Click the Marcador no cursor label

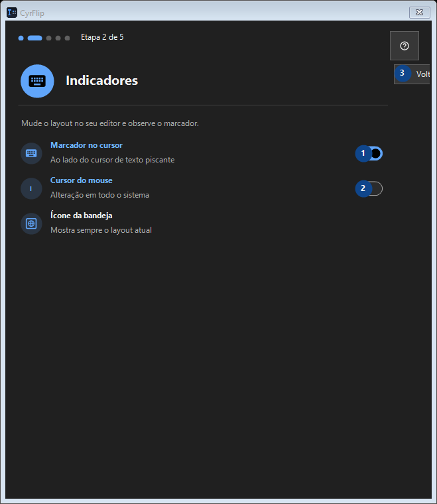point(86,145)
